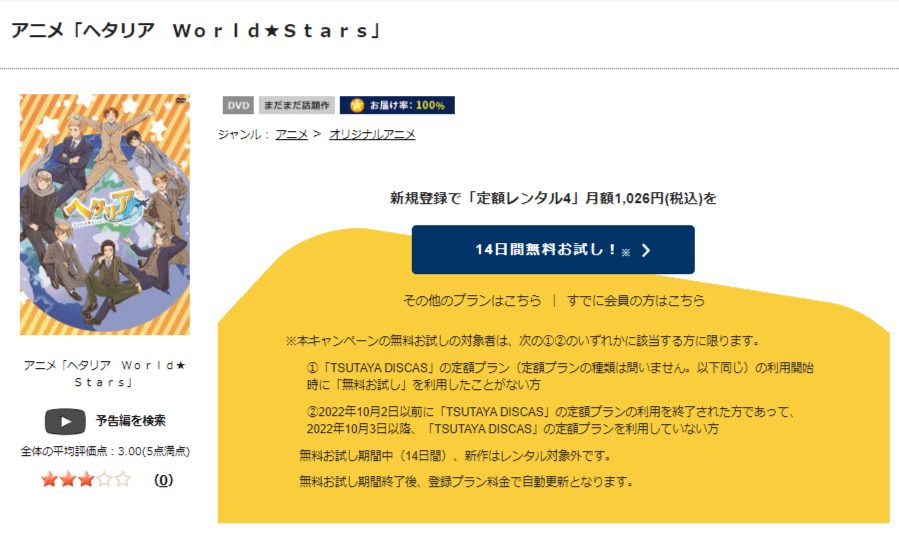Image resolution: width=899 pixels, height=538 pixels.
Task: Click 予告編を検索 link
Action: tap(131, 421)
